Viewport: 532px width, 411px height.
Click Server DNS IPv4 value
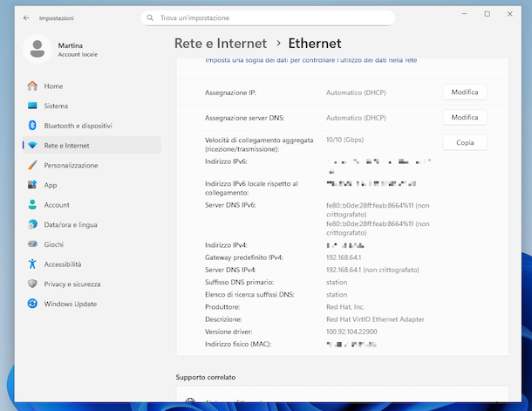[x=372, y=270]
